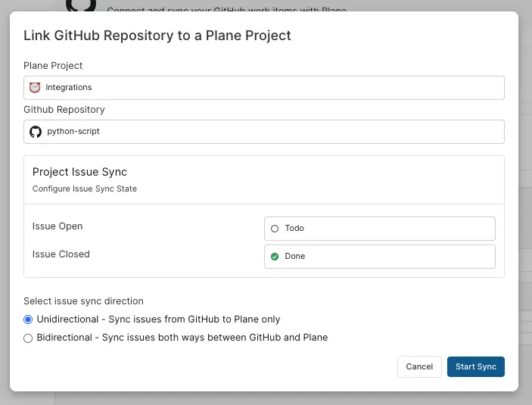532x405 pixels.
Task: Choose the Bidirectional sync radio button
Action: tap(29, 338)
